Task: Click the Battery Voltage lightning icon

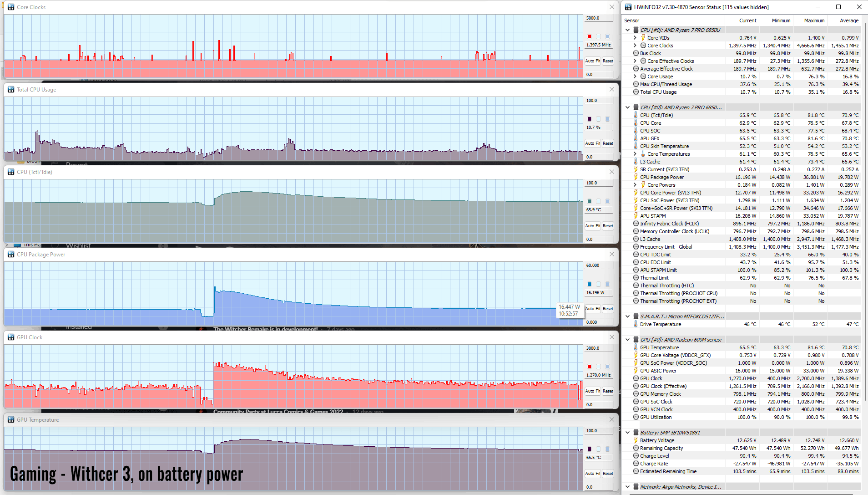Action: point(636,440)
